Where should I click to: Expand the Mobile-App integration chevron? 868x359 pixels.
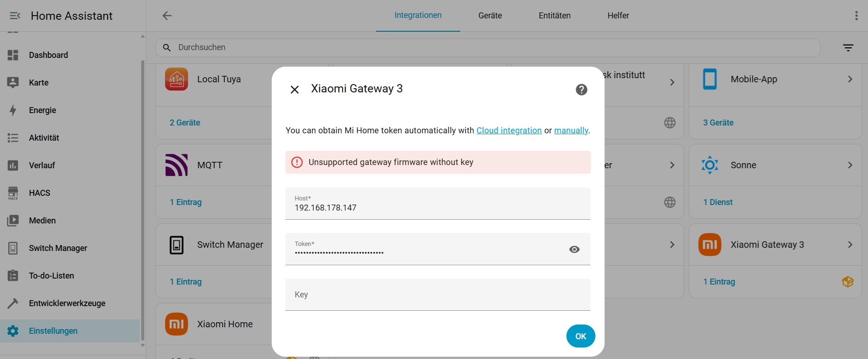tap(850, 79)
